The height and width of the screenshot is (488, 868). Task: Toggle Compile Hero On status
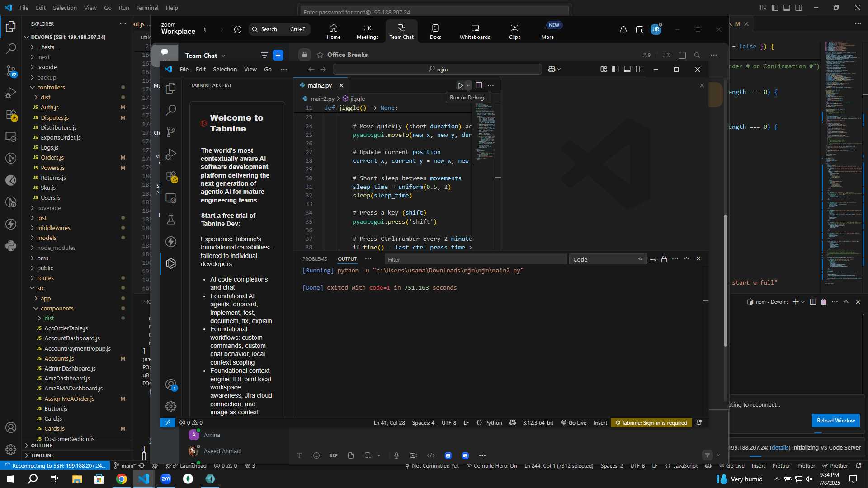click(x=491, y=466)
